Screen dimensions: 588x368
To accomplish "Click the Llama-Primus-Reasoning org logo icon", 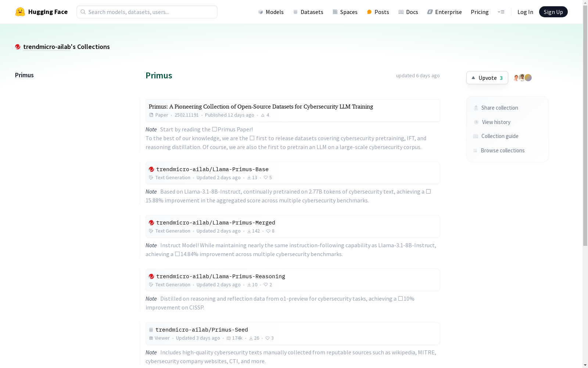I will [151, 276].
